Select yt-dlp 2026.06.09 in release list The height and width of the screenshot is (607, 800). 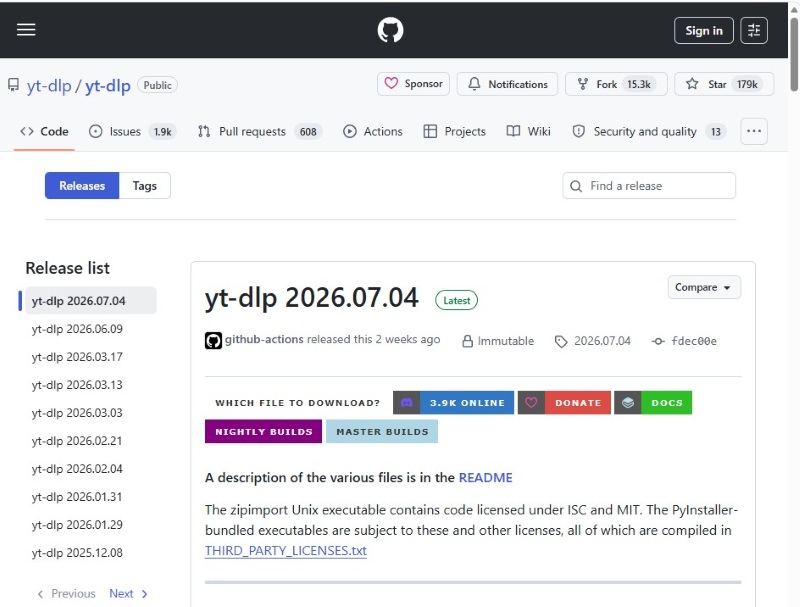(x=77, y=329)
